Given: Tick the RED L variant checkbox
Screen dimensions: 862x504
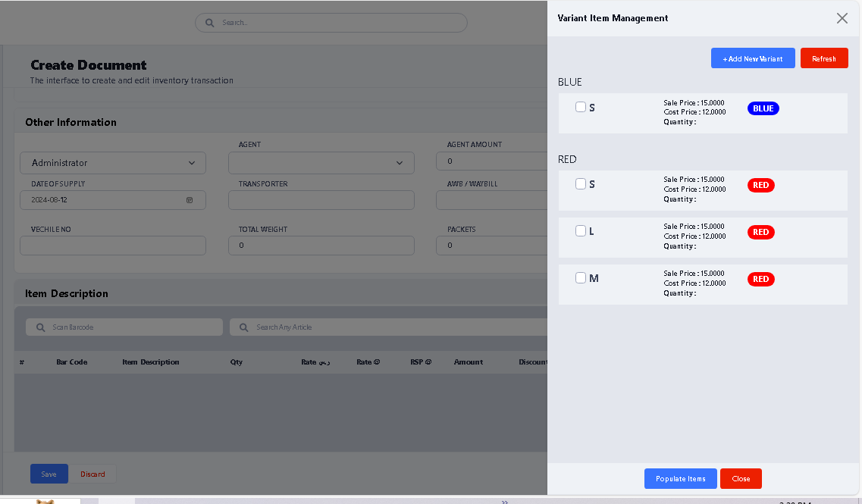Looking at the screenshot, I should pos(581,230).
